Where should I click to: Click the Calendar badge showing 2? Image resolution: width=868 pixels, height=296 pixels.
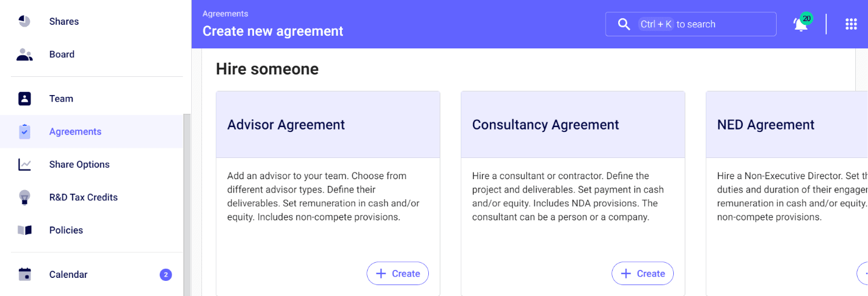click(166, 275)
